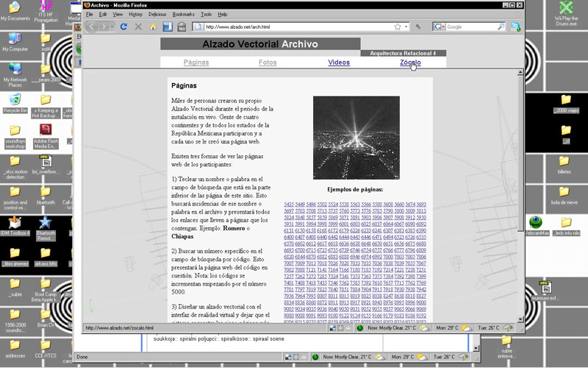Image resolution: width=588 pixels, height=368 pixels.
Task: Open example page link 7000
Action: pos(388,256)
